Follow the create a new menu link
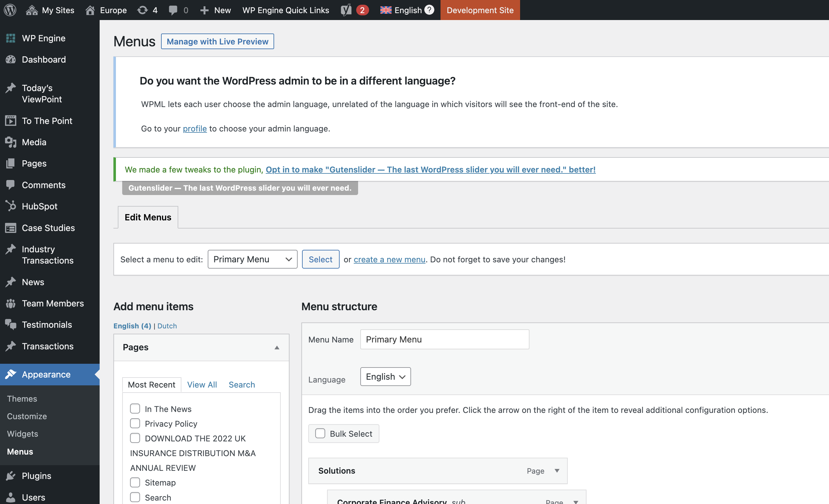 [389, 259]
